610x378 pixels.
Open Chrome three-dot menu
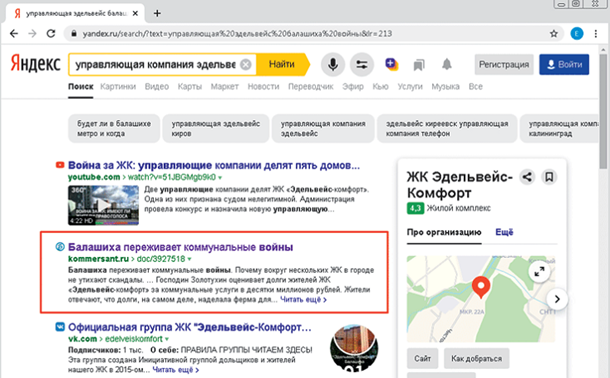[596, 34]
